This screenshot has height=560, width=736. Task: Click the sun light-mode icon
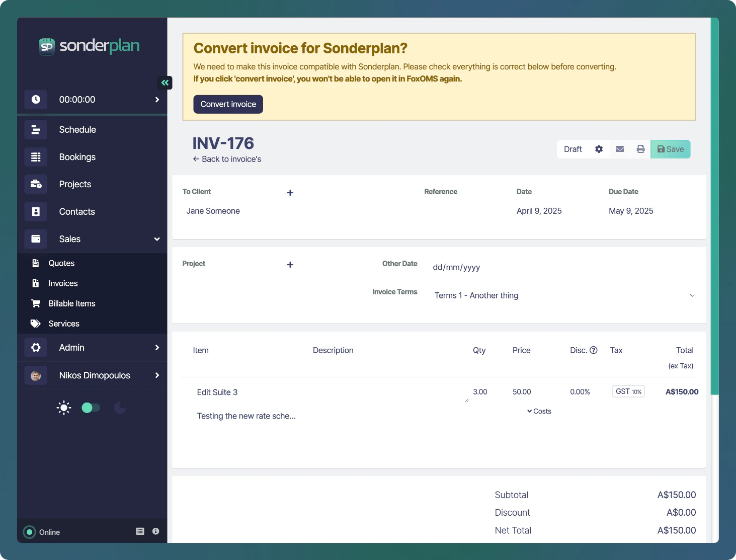[64, 408]
